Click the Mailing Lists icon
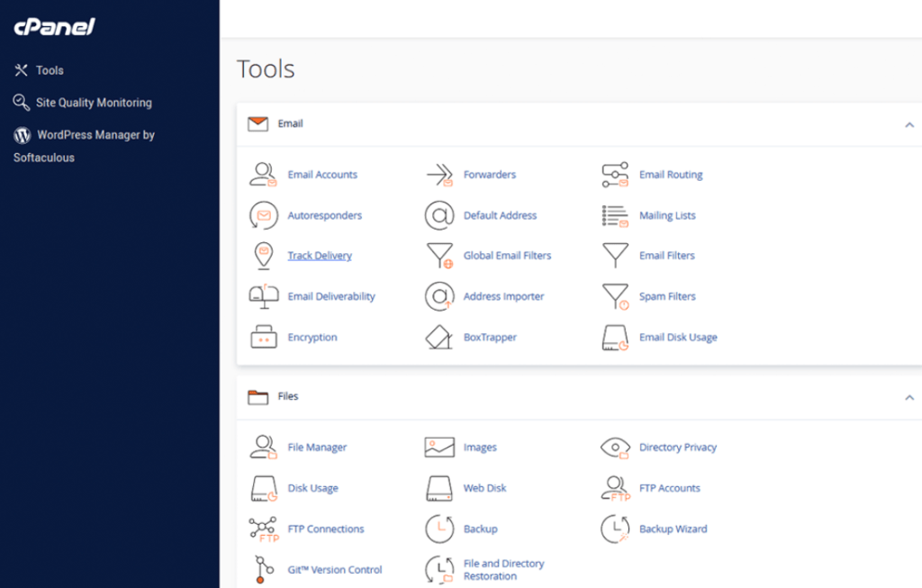 (615, 216)
